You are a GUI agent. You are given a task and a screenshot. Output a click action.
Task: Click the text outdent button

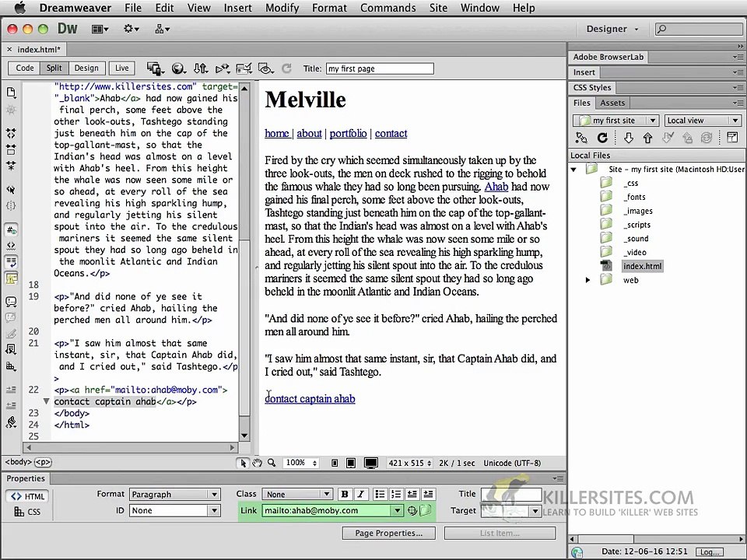click(412, 495)
